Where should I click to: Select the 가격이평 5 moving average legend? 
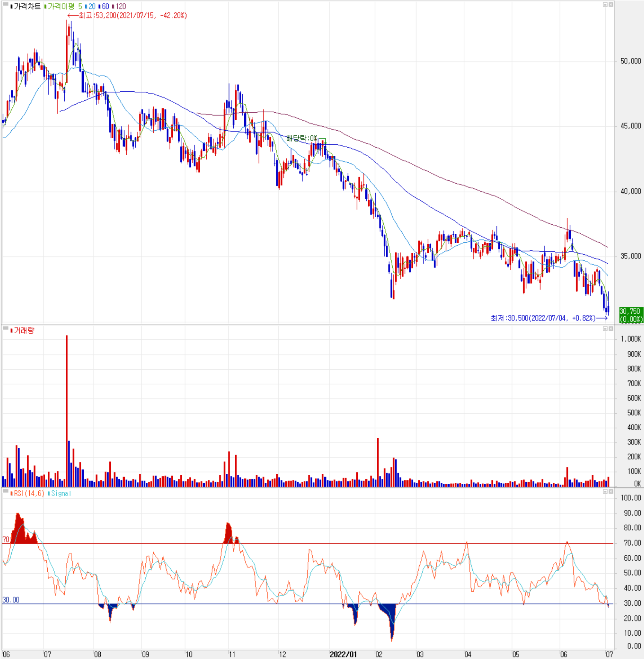coord(63,6)
